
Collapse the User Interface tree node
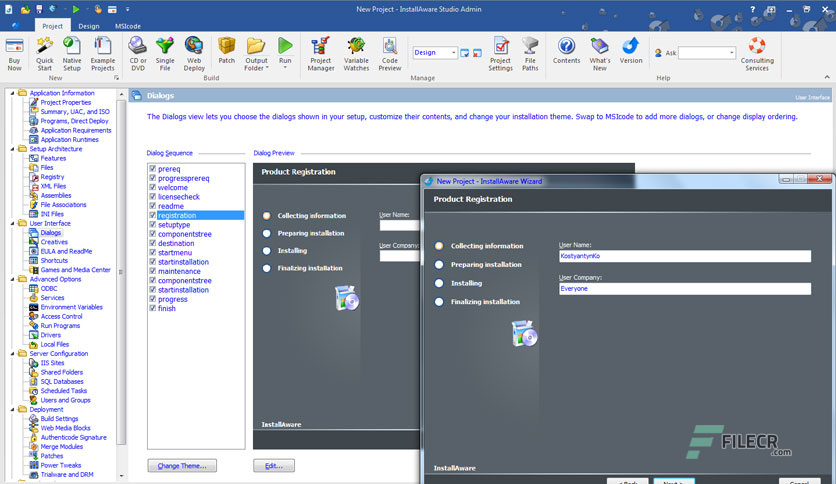pyautogui.click(x=12, y=223)
